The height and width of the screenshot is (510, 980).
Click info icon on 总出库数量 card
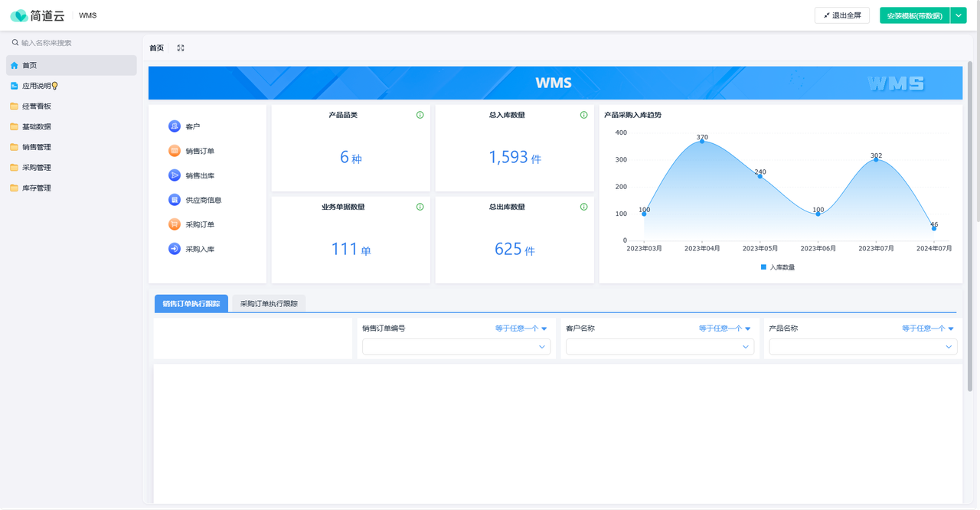tap(583, 207)
